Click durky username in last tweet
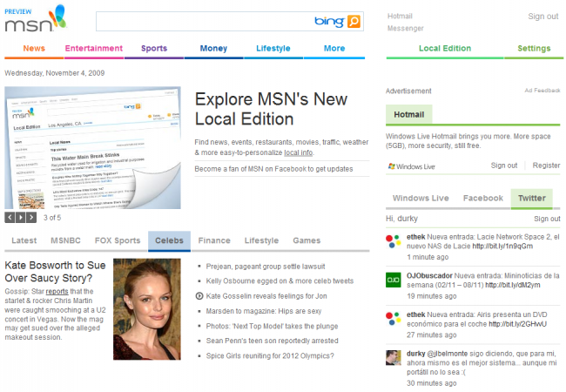This screenshot has height=392, width=566. (416, 354)
